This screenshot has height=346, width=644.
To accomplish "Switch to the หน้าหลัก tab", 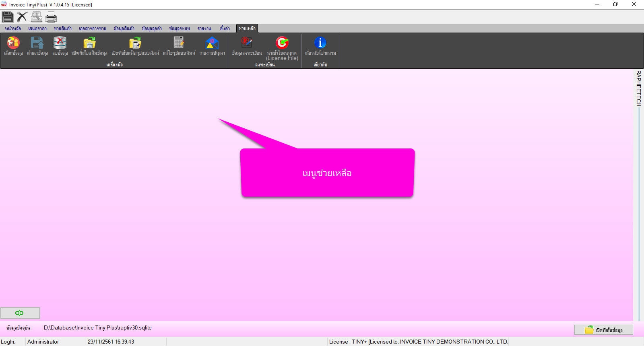I will 13,29.
